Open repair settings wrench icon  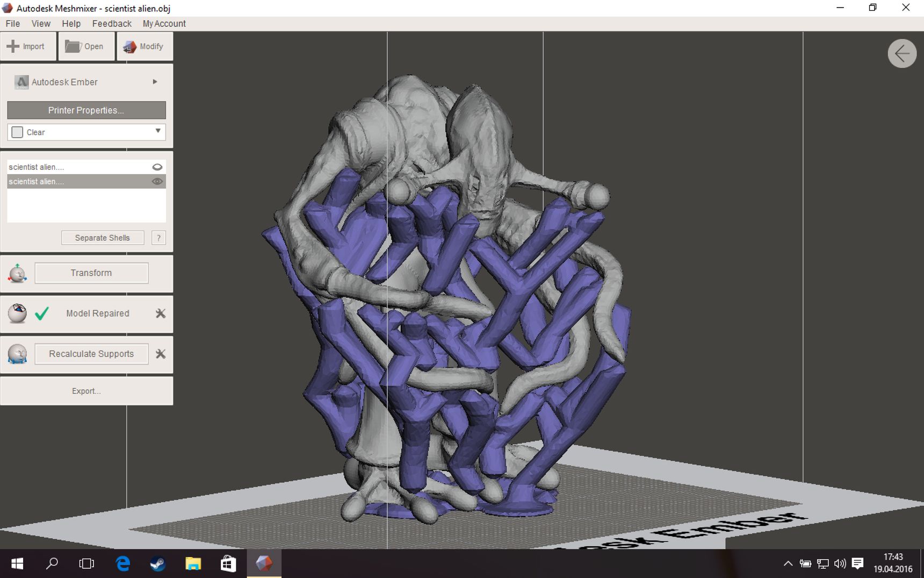[x=161, y=313]
